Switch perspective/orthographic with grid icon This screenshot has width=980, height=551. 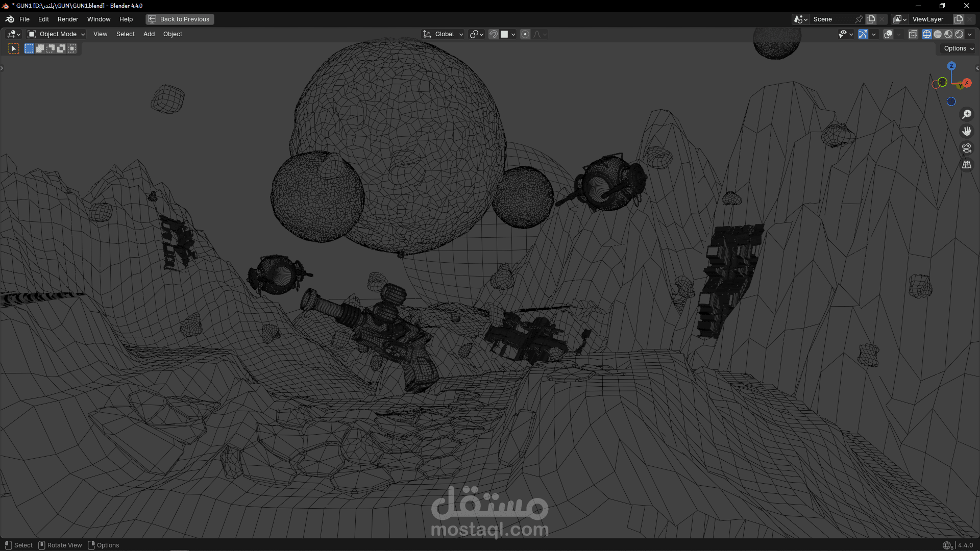click(x=967, y=165)
